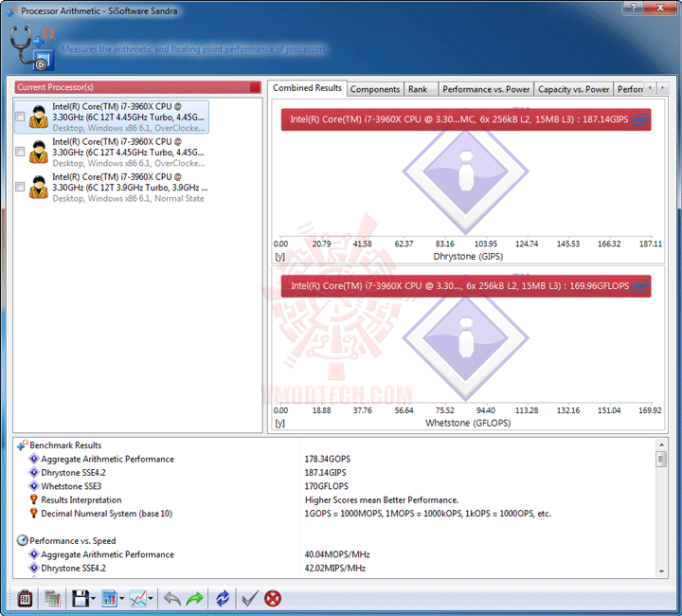Click the Dhrystone (GIPS) axis label
682x616 pixels.
pyautogui.click(x=468, y=256)
